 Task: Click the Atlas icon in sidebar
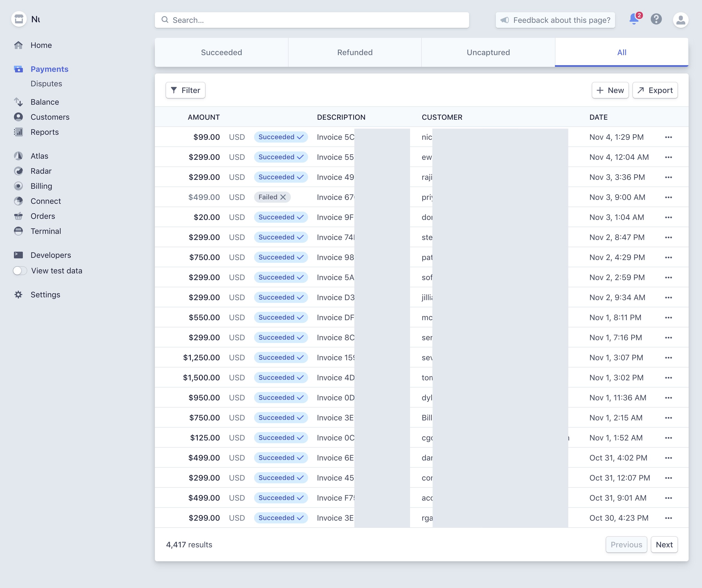pos(18,156)
